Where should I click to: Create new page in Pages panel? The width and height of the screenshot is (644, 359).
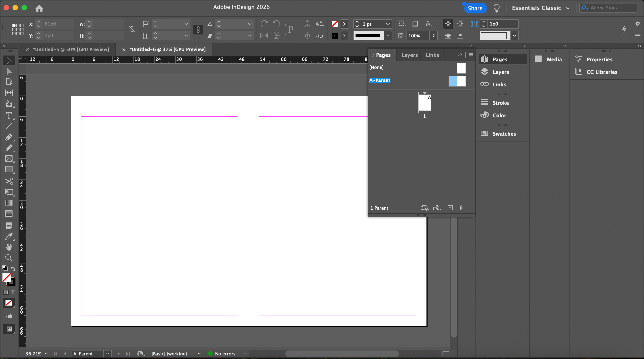(450, 208)
